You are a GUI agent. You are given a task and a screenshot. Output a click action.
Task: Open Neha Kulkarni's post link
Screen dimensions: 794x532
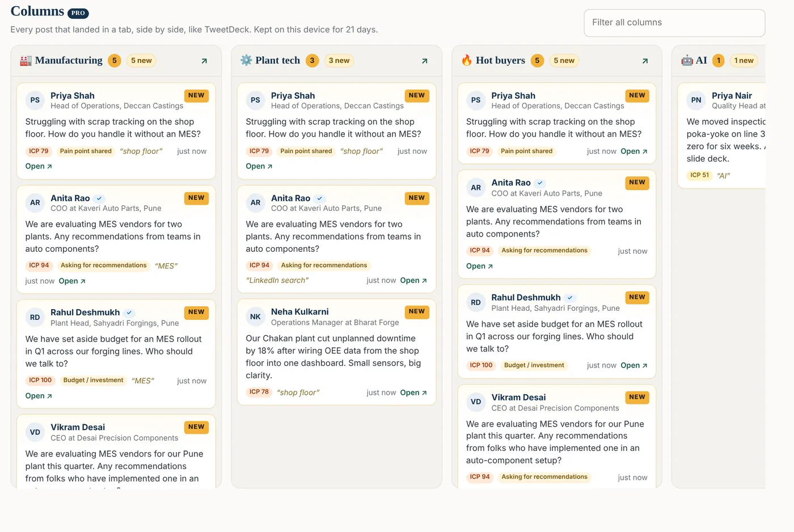[x=413, y=392]
